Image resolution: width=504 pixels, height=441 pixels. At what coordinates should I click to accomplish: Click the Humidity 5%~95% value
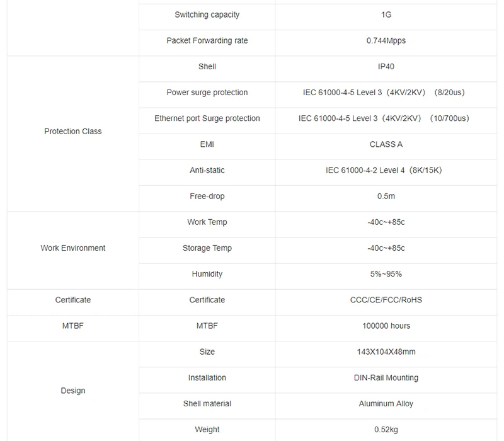(x=386, y=274)
